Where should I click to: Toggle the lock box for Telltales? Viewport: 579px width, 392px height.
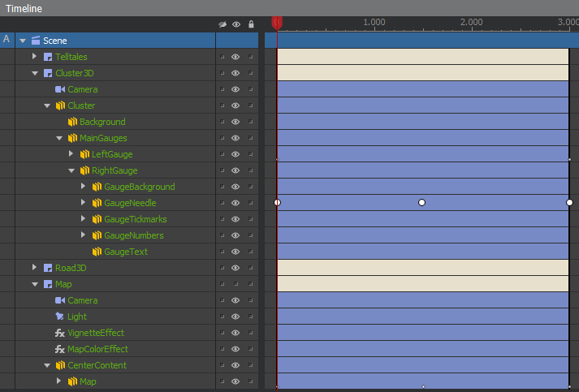251,57
